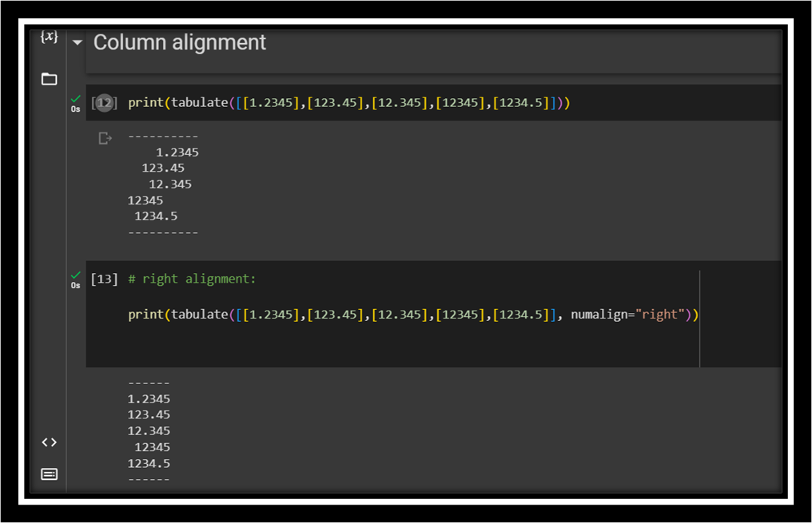812x523 pixels.
Task: Click the 0s execution time under cell 12
Action: (x=76, y=109)
